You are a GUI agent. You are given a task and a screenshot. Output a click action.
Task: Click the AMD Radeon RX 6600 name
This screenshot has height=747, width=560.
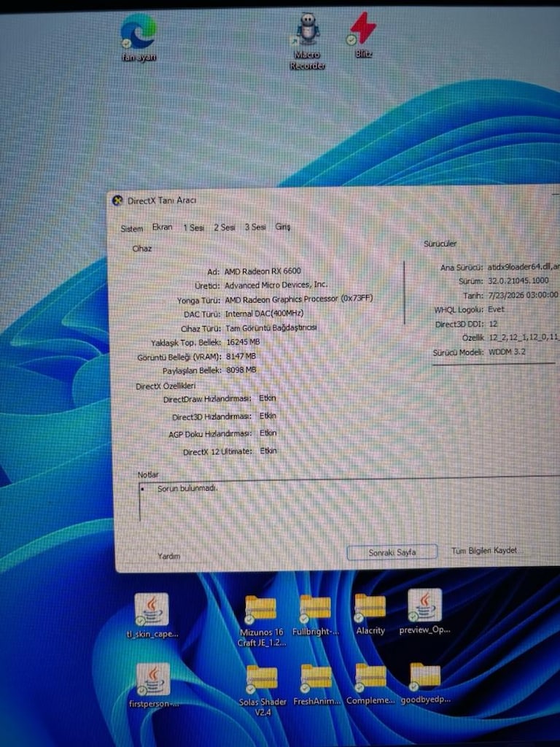pos(262,271)
